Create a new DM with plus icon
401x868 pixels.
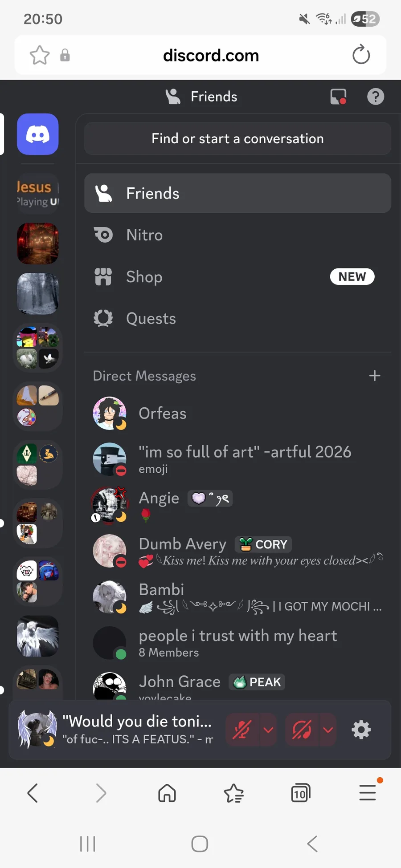pos(375,376)
